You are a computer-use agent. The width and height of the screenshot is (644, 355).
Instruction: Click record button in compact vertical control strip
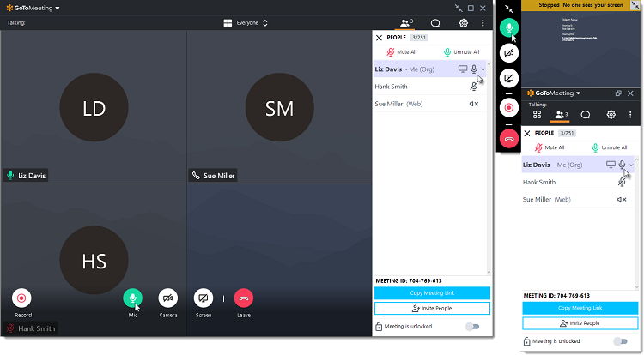pyautogui.click(x=509, y=108)
